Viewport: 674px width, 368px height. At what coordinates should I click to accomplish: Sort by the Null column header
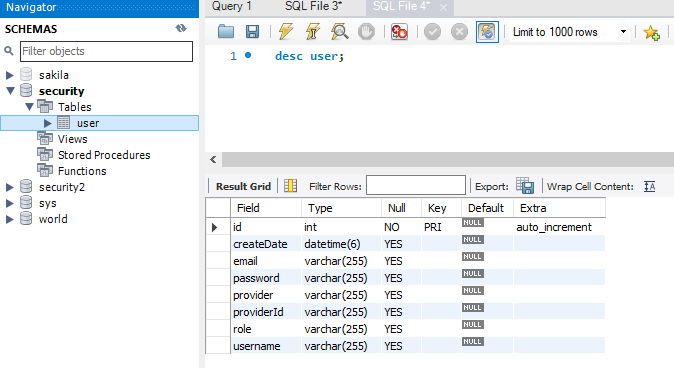click(401, 208)
